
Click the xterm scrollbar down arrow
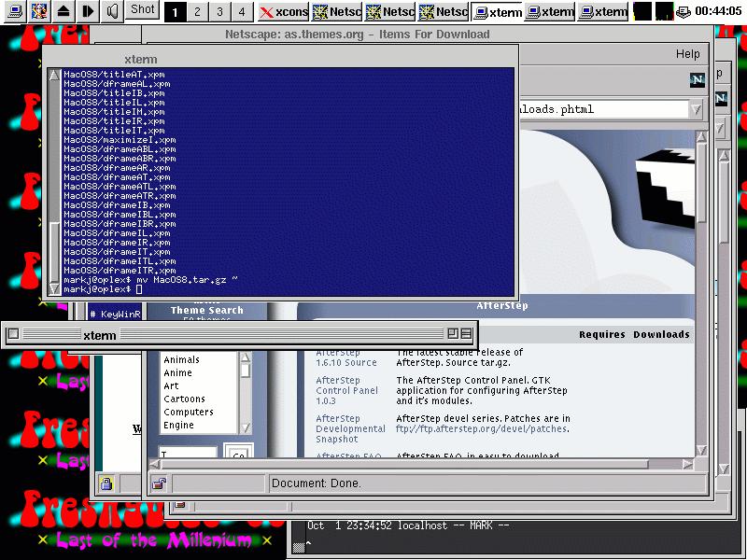tap(54, 288)
